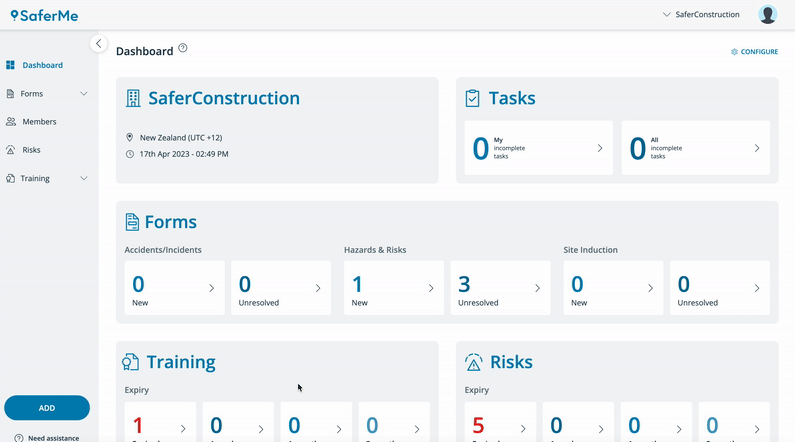Click the Risks warning triangle icon

pyautogui.click(x=474, y=362)
